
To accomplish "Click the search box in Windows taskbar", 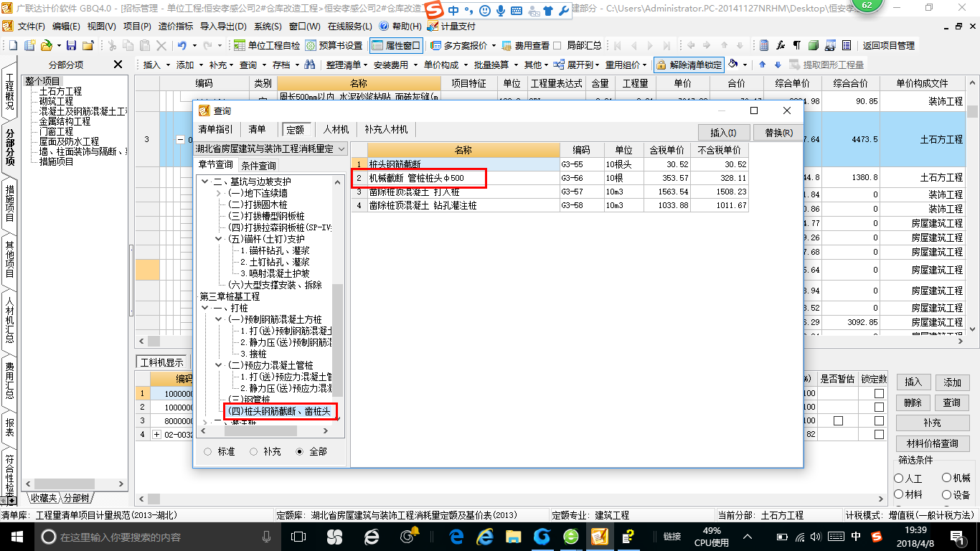I will pyautogui.click(x=156, y=537).
